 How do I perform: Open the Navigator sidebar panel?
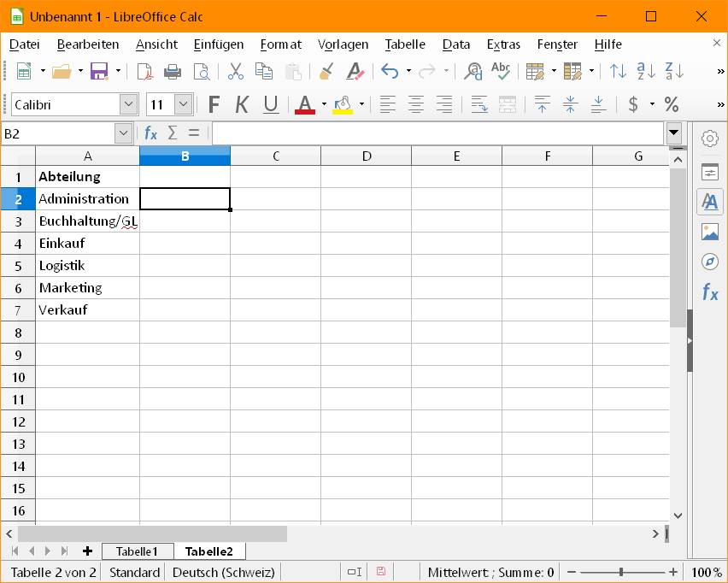709,261
